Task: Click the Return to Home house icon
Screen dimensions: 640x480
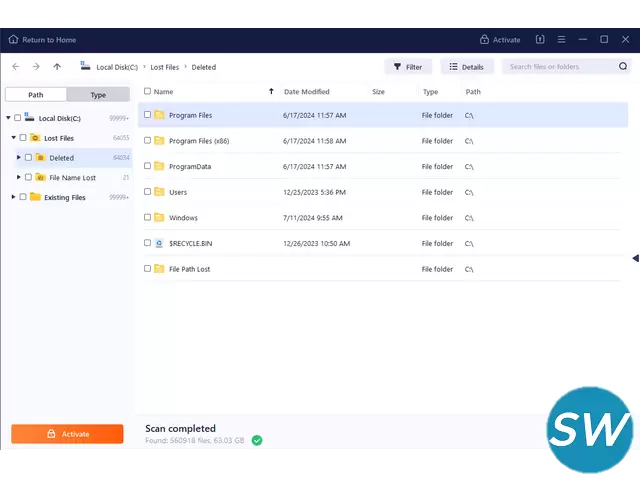Action: (13, 40)
